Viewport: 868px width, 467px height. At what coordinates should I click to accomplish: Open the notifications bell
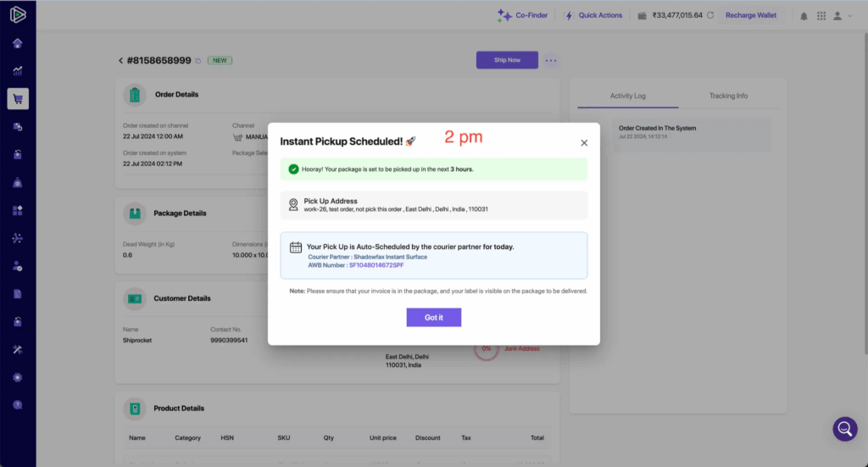tap(804, 15)
